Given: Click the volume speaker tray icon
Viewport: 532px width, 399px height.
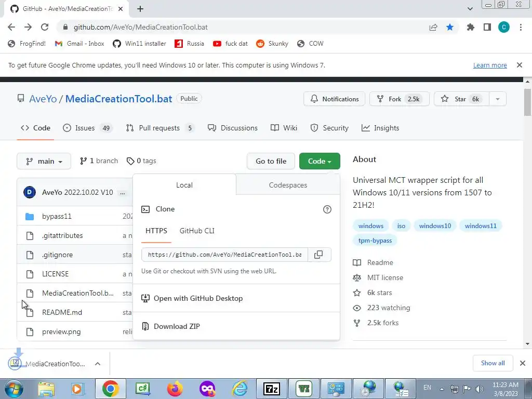Looking at the screenshot, I should pyautogui.click(x=480, y=389).
